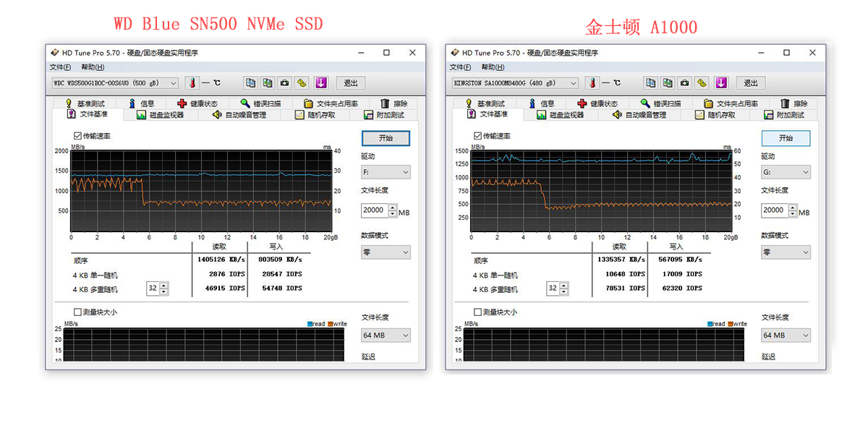Click the camera screenshot icon in WD toolbar
868x431 pixels.
pyautogui.click(x=284, y=83)
